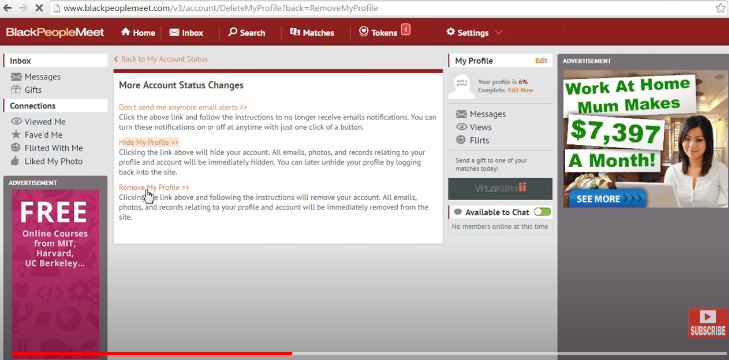The height and width of the screenshot is (360, 729).
Task: Click the Viewed Me eye icon
Action: click(16, 121)
